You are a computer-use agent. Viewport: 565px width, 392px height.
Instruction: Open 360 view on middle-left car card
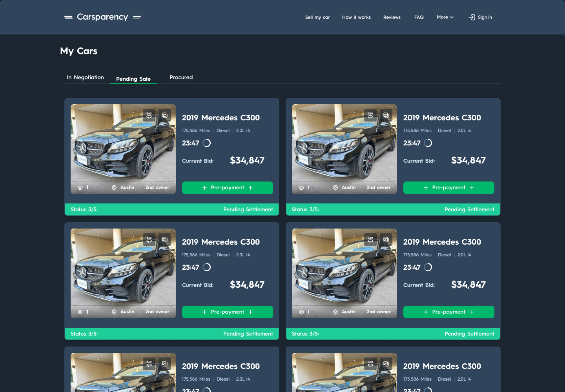(149, 240)
